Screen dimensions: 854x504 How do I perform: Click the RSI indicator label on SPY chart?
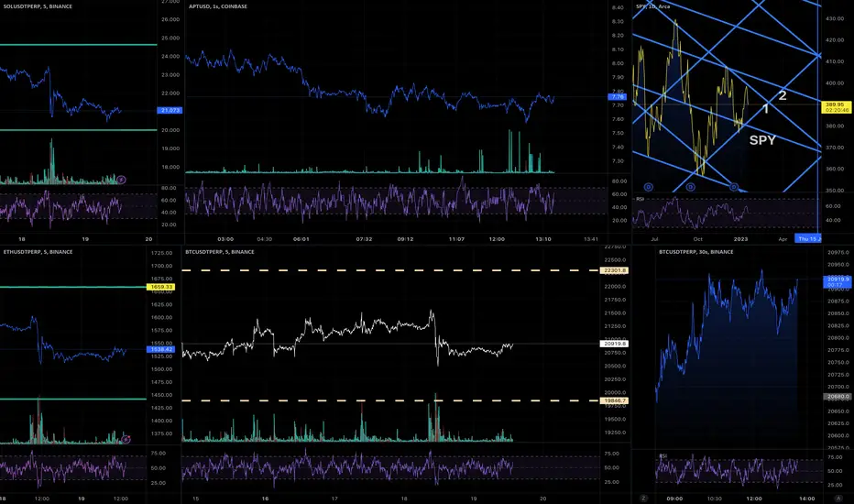(x=640, y=199)
